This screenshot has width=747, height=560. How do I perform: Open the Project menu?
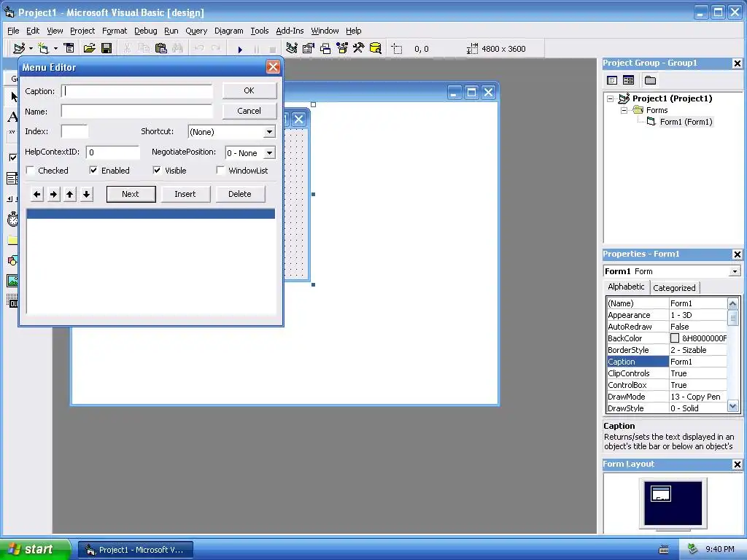coord(82,31)
